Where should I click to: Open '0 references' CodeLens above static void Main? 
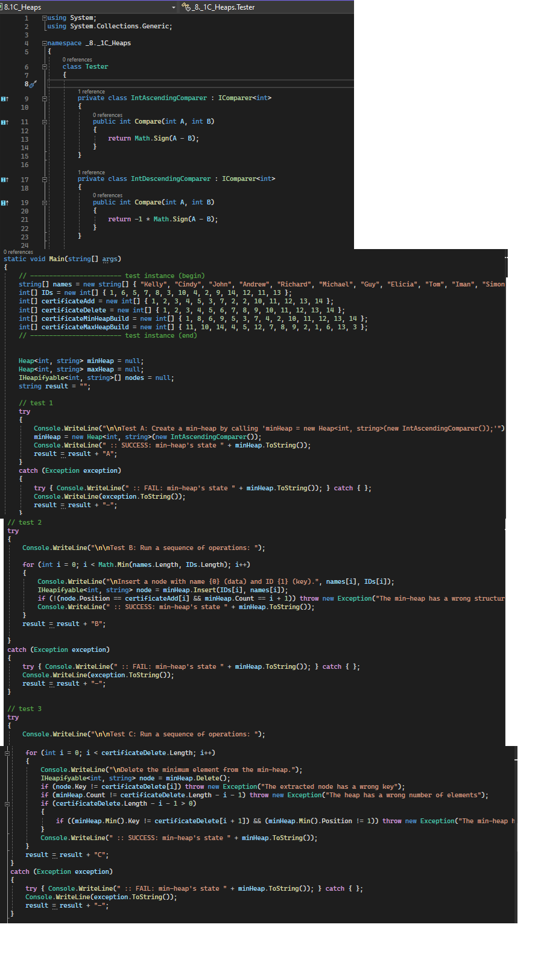click(18, 252)
